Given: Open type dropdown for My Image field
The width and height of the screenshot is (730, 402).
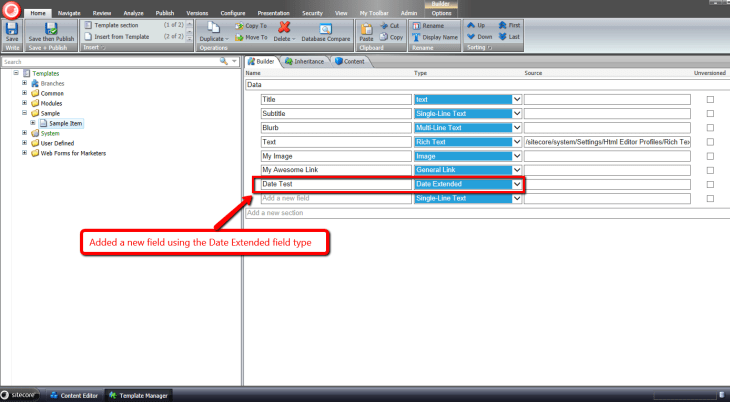Looking at the screenshot, I should pos(517,156).
